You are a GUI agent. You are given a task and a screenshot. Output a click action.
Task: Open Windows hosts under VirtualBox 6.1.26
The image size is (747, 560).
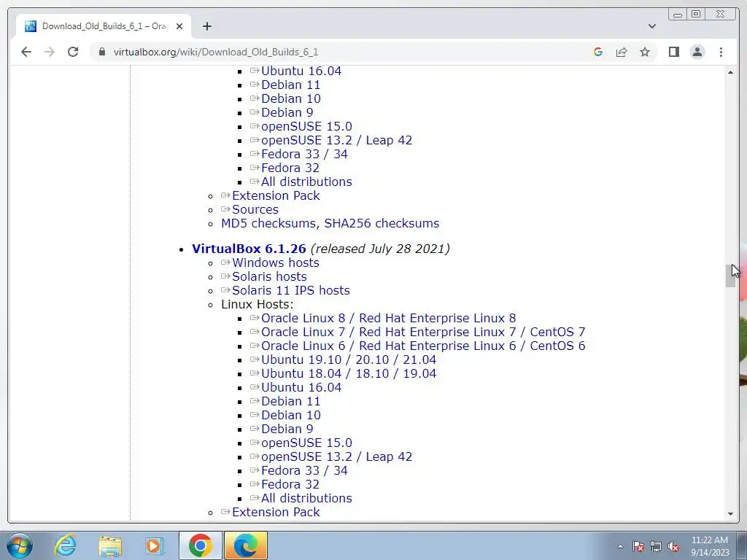tap(275, 262)
